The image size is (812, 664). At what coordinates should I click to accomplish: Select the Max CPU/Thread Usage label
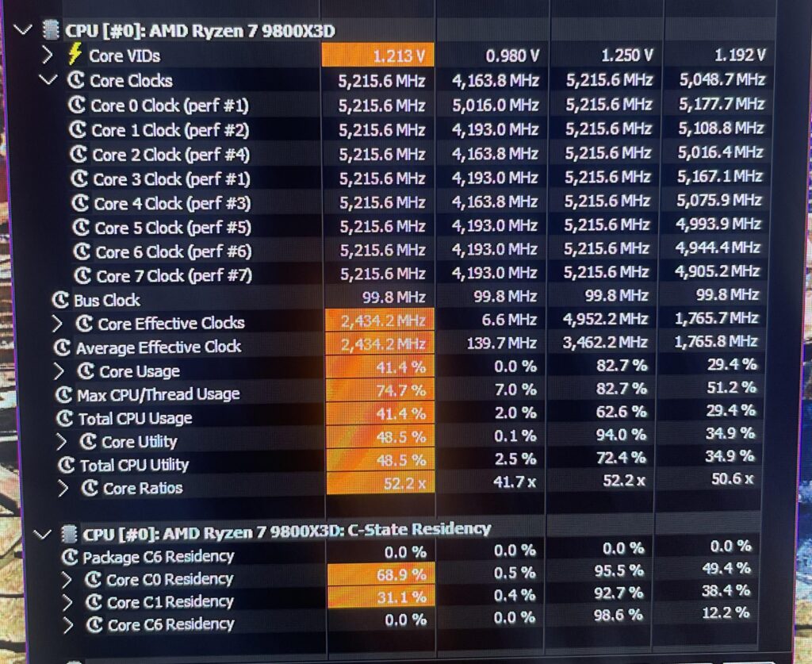(x=159, y=394)
